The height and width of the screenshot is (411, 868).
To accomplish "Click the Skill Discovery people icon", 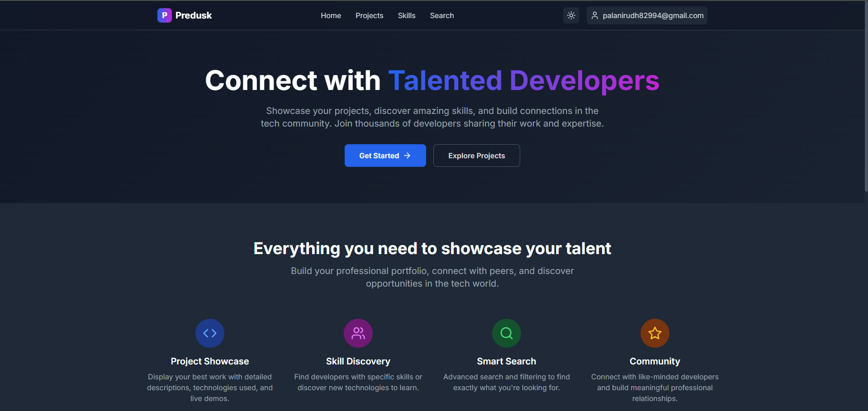I will pyautogui.click(x=358, y=333).
